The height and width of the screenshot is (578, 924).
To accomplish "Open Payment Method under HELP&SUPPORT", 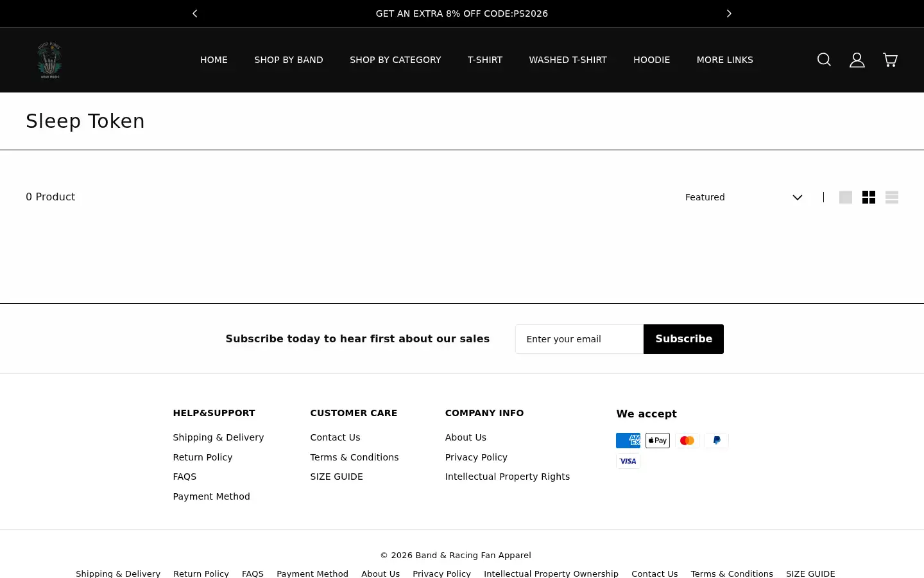I will tap(211, 496).
